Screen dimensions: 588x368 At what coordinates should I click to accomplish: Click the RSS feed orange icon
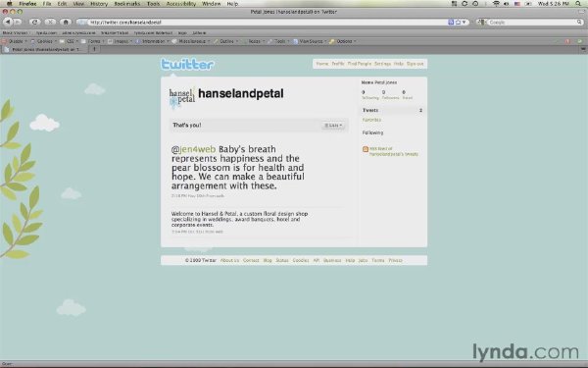coord(366,149)
